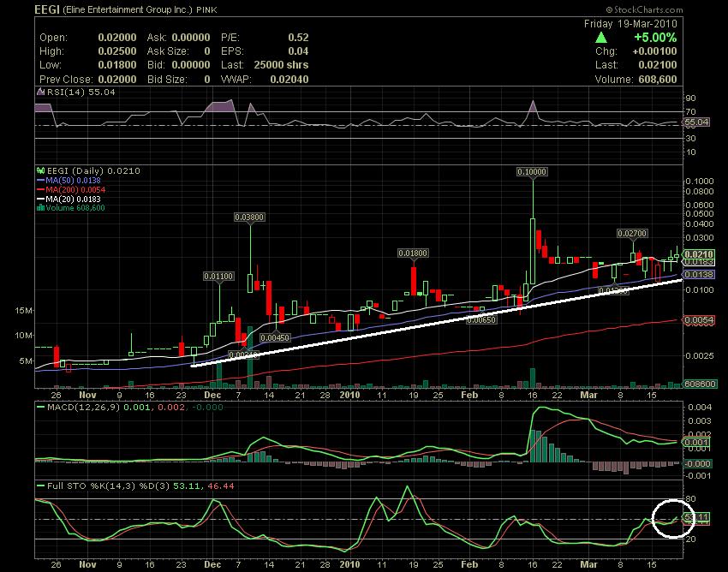Click the 0.01100 high price annotation
Screen dimensions: 728x572
(218, 277)
